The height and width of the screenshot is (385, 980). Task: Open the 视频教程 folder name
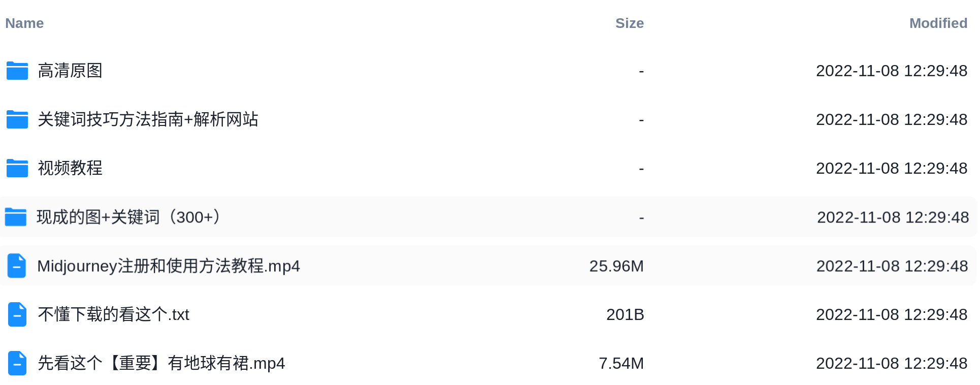click(x=70, y=168)
